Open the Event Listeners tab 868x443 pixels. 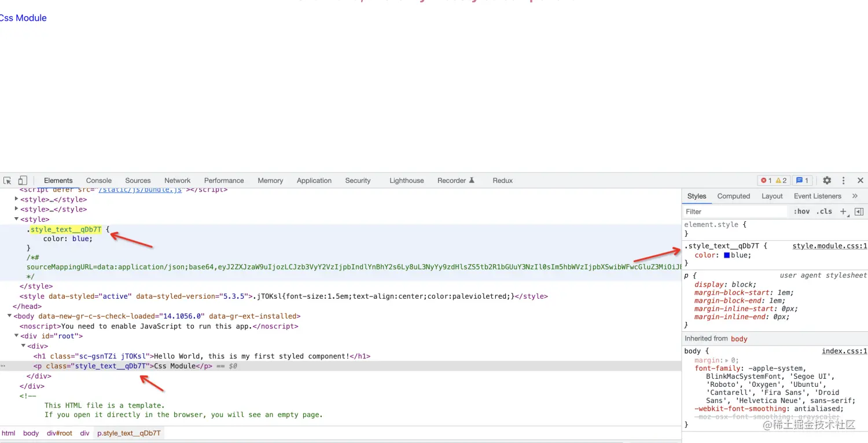point(818,196)
